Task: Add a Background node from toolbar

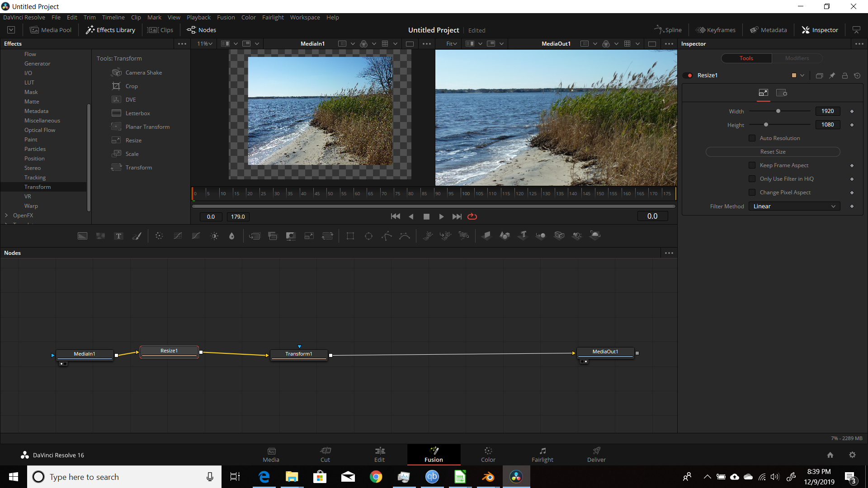Action: click(82, 236)
